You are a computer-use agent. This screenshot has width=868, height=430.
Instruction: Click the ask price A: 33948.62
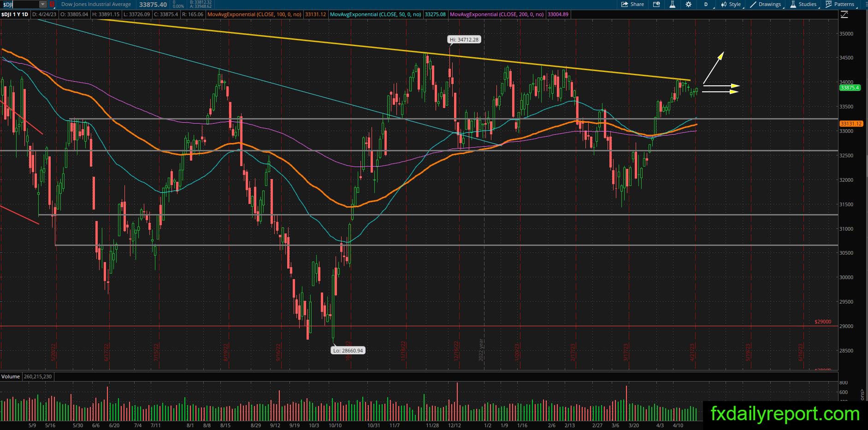pyautogui.click(x=200, y=6)
